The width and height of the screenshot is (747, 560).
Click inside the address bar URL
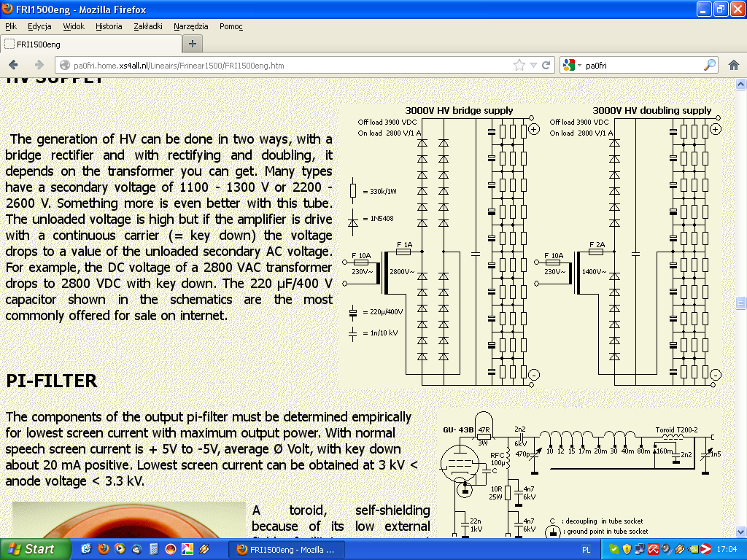click(x=219, y=65)
